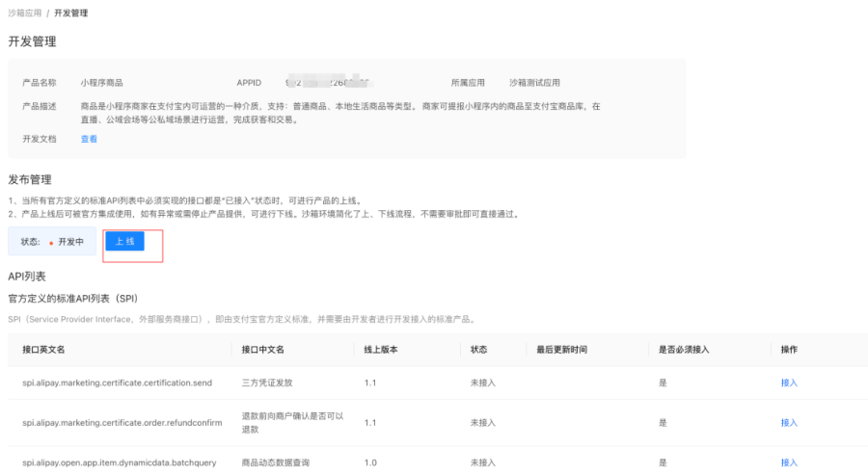Screen dimensions: 868x475
Task: Click the red status dot indicator
Action: coord(51,243)
